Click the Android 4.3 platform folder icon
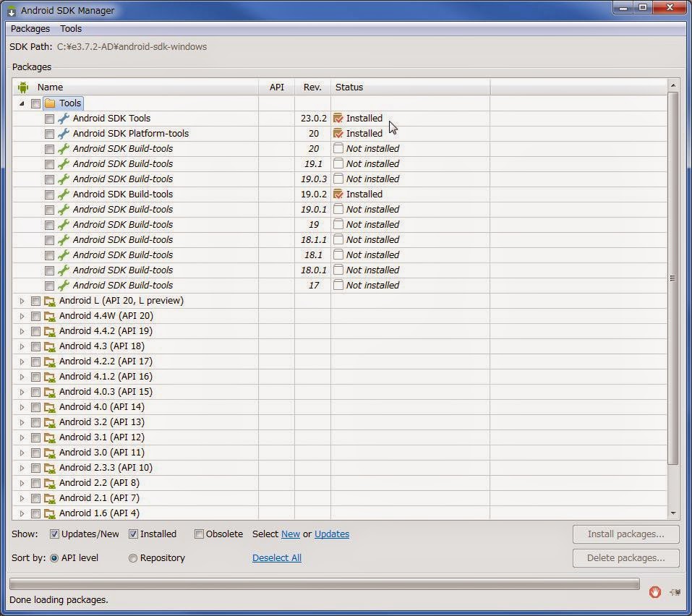 [x=50, y=347]
